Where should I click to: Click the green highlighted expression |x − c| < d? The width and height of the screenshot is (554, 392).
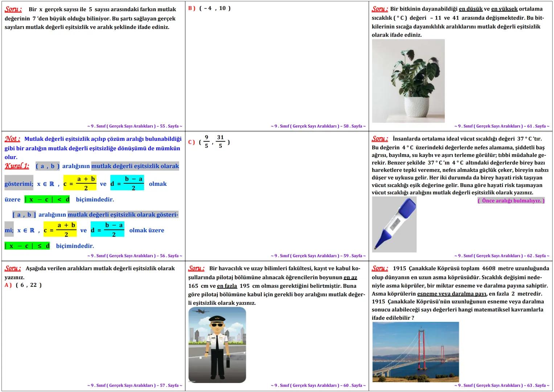click(47, 199)
